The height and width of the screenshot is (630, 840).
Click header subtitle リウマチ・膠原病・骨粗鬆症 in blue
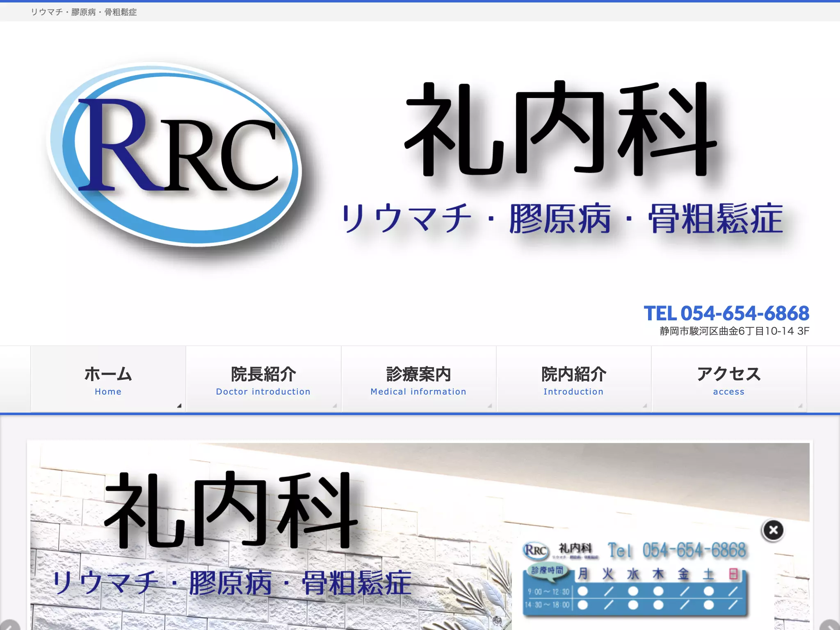coord(562,219)
